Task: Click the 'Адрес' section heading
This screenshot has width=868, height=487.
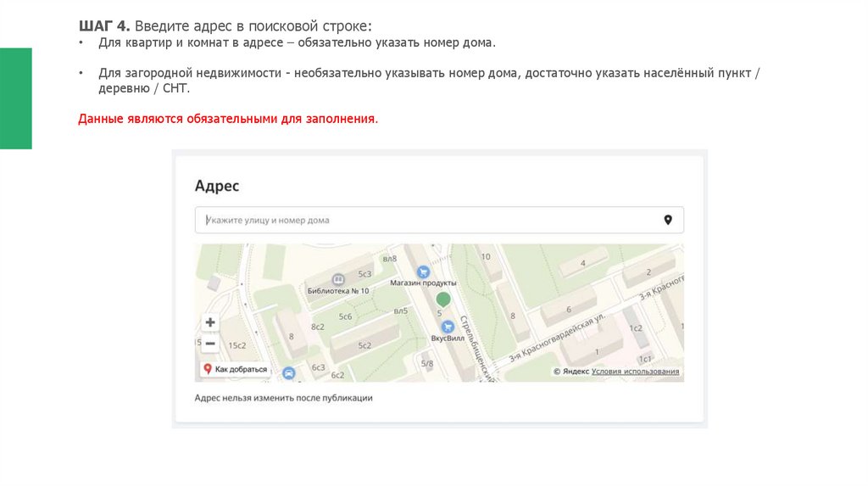Action: (x=217, y=186)
